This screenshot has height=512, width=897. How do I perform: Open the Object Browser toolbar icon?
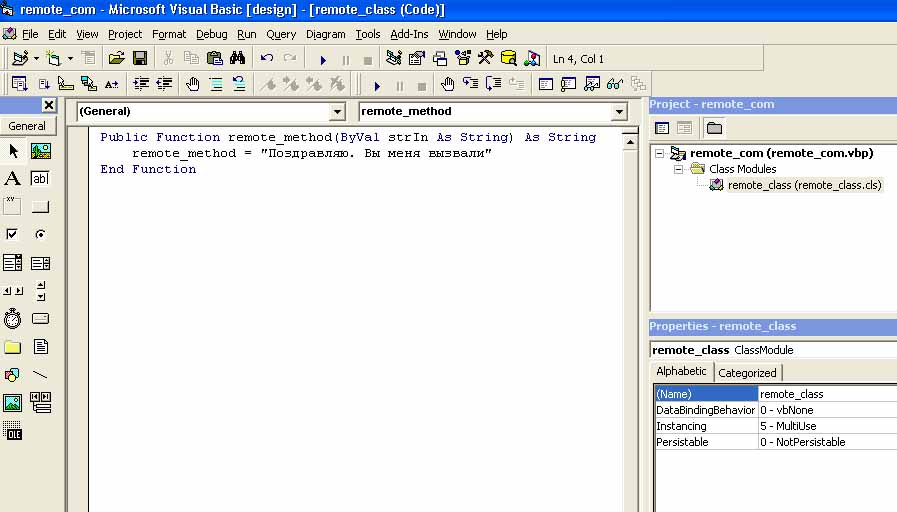(x=462, y=58)
